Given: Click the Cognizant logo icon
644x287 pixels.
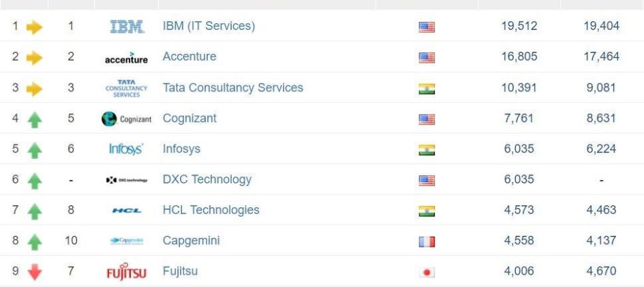Looking at the screenshot, I should point(126,119).
